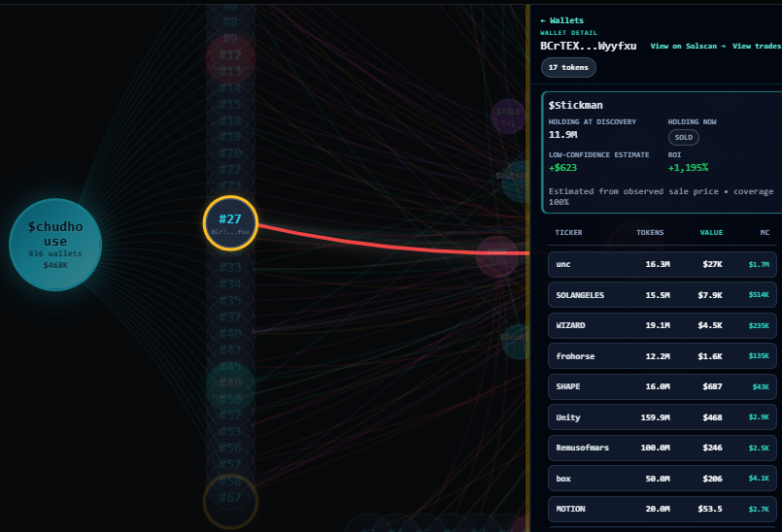Click the 17 tokens badge

click(x=568, y=67)
